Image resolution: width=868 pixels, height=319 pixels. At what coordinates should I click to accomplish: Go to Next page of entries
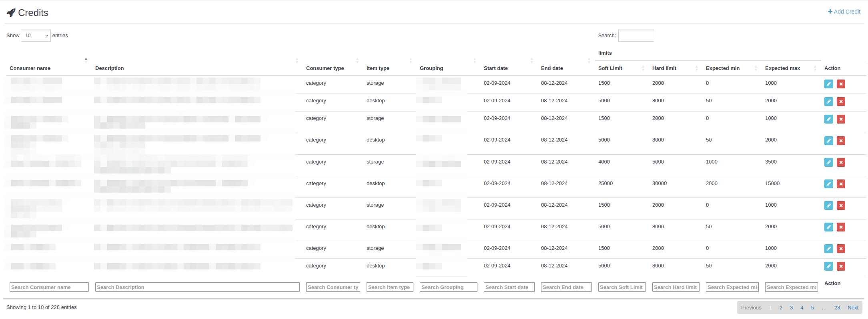pyautogui.click(x=853, y=308)
